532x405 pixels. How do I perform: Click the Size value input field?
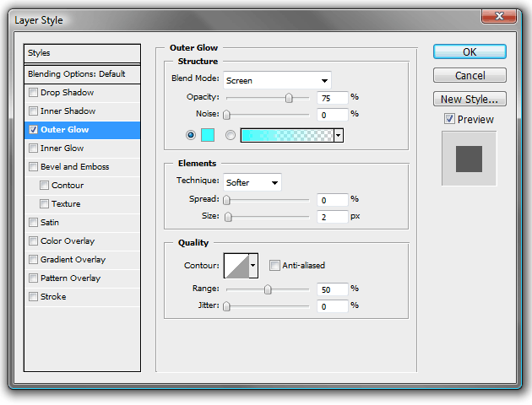pyautogui.click(x=332, y=217)
